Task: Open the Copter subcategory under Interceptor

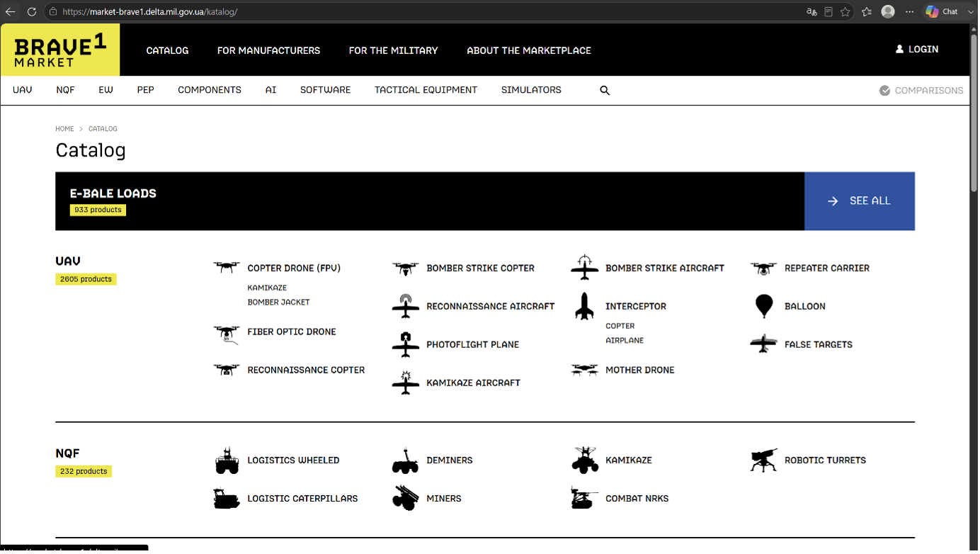Action: (620, 327)
